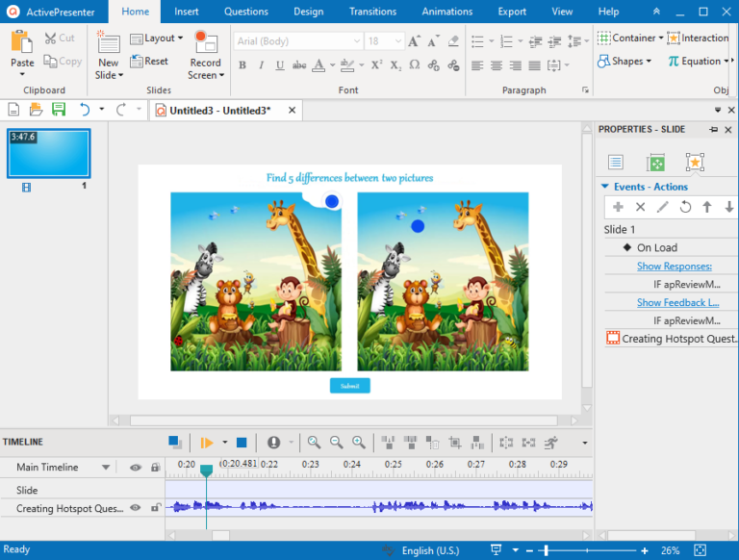Click the font color A swatch
Screen dimensions: 739x560
319,65
